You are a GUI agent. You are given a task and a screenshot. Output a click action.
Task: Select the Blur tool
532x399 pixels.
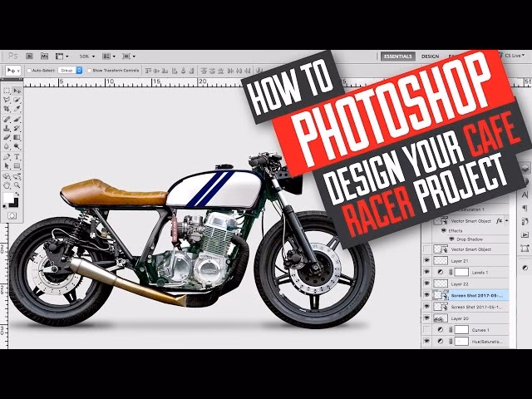click(x=7, y=146)
